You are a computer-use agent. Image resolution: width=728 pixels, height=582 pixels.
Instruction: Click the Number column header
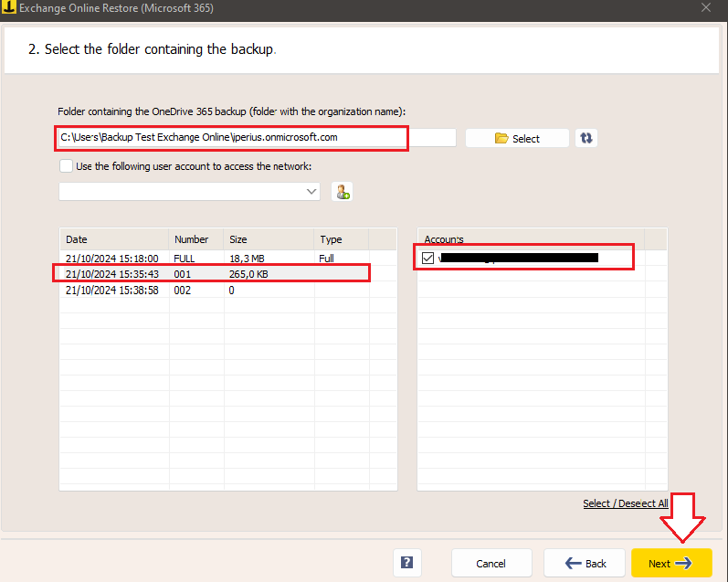(195, 239)
